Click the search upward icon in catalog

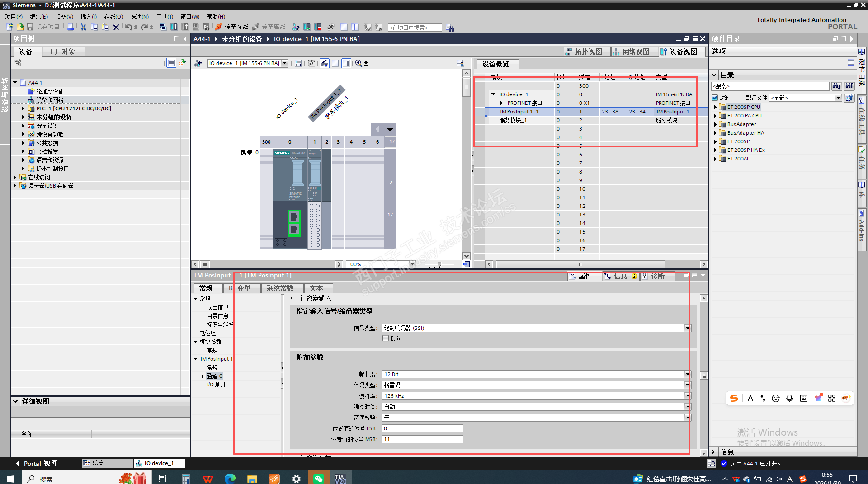(849, 86)
